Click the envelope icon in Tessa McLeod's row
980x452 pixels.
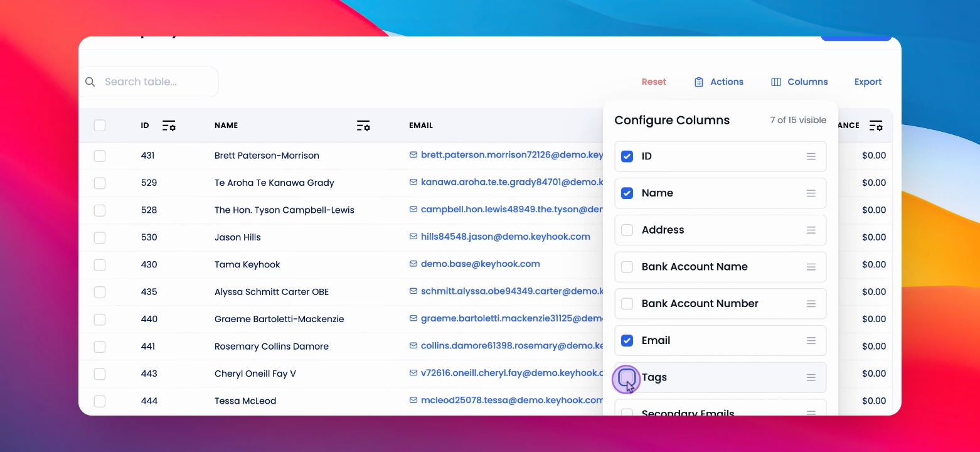[413, 400]
